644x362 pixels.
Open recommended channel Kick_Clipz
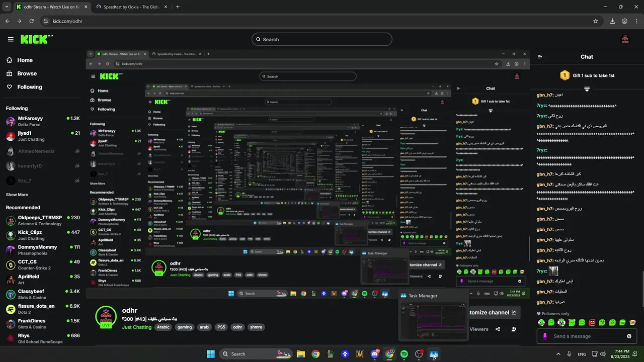click(43, 235)
